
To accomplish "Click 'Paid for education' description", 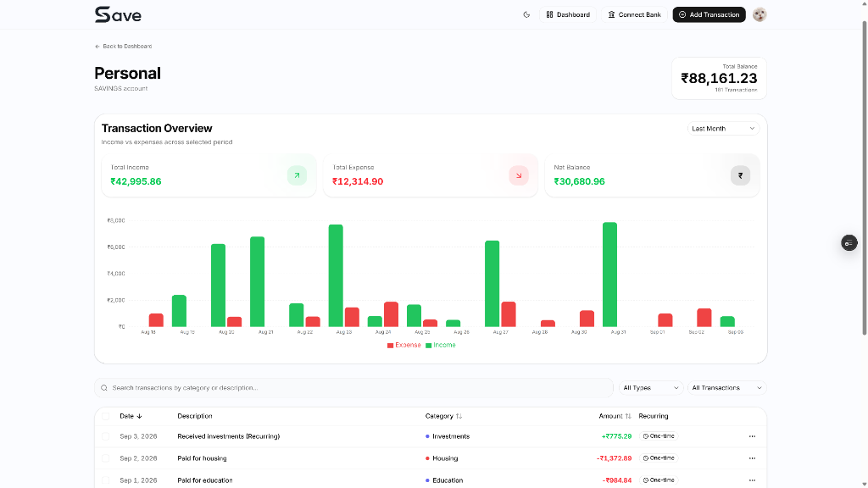I will [205, 480].
